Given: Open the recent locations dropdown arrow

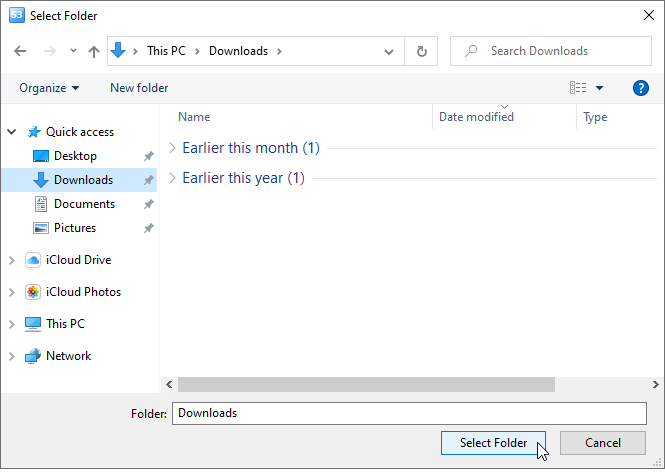Looking at the screenshot, I should (x=73, y=51).
